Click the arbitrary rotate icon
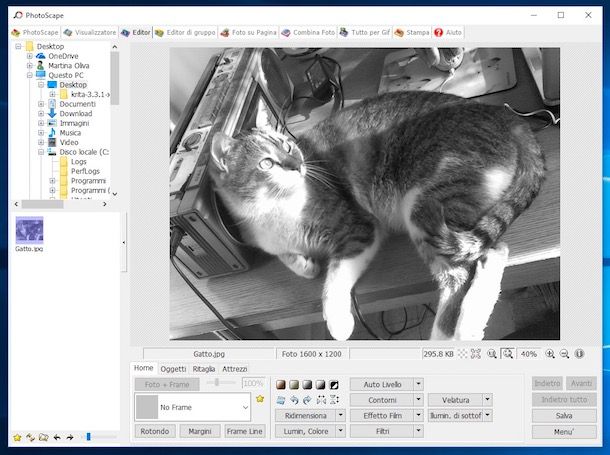The image size is (610, 455). (280, 400)
